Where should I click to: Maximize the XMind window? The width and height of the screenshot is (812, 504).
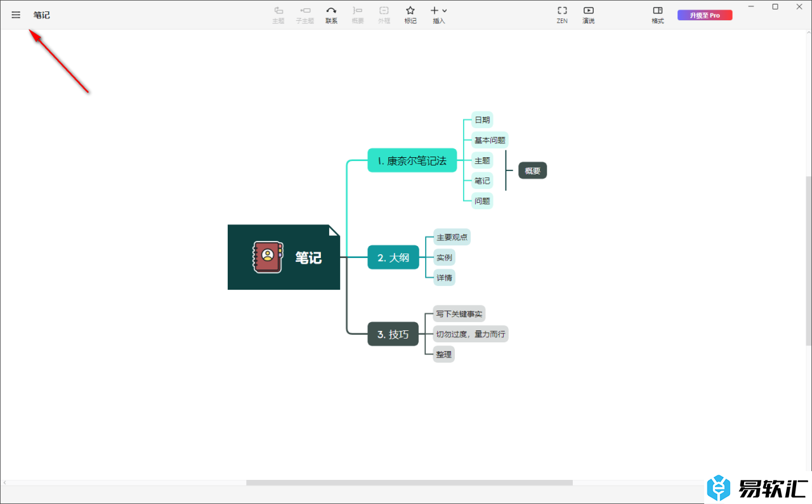click(775, 6)
